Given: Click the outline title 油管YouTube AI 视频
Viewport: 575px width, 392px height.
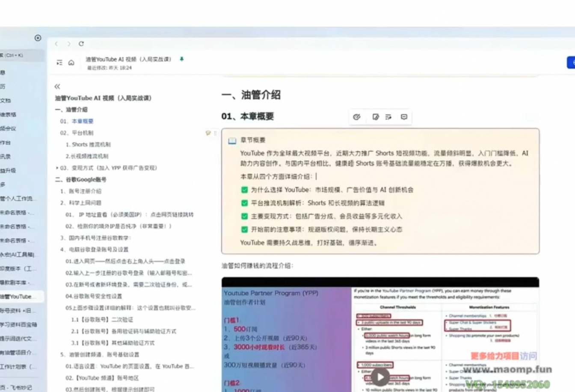Looking at the screenshot, I should (x=103, y=98).
